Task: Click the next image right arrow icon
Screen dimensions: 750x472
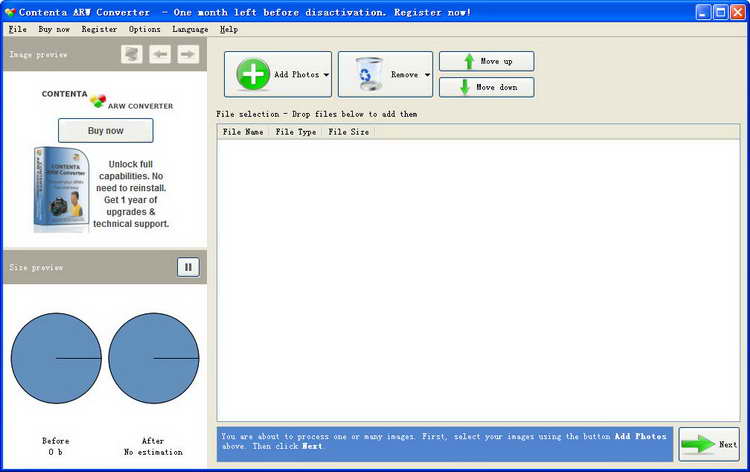Action: (188, 54)
